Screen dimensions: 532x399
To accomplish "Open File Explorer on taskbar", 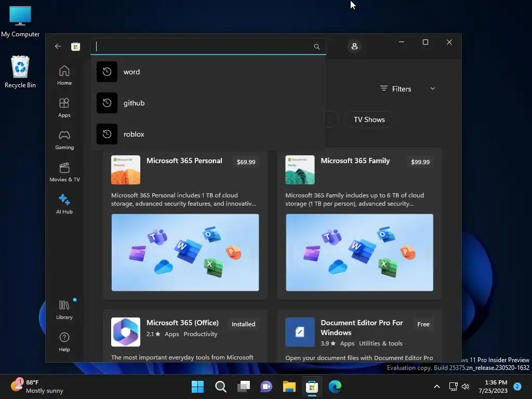I will (x=289, y=387).
